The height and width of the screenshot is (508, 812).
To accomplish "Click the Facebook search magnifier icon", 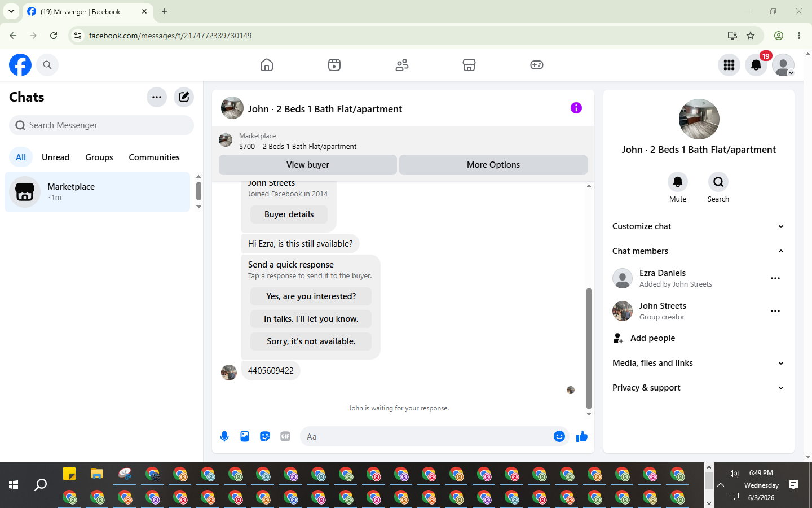I will pos(47,65).
